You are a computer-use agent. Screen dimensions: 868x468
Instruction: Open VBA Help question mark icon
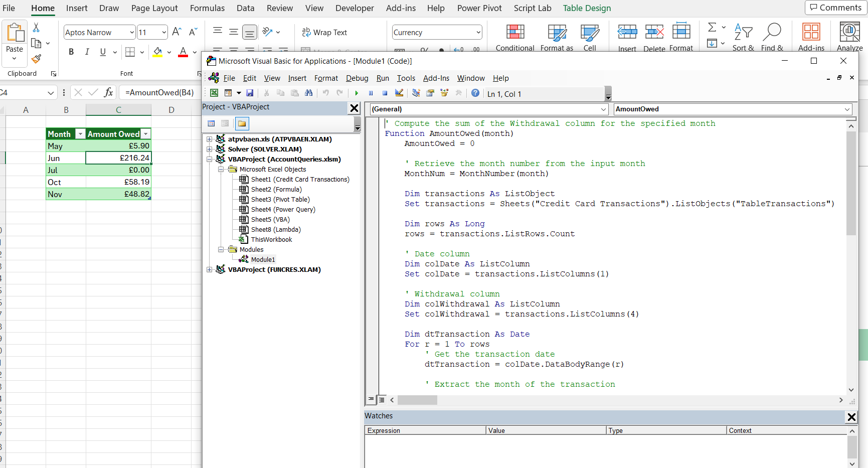pos(475,93)
